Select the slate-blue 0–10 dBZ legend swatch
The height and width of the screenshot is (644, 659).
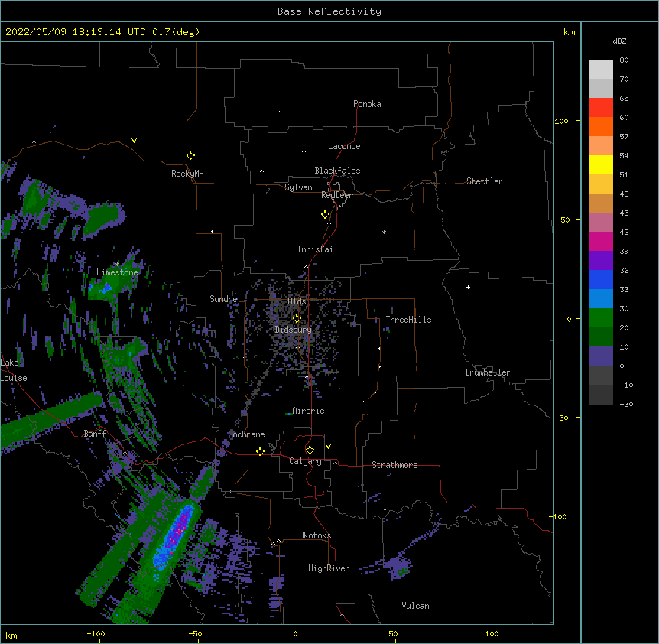coord(601,356)
